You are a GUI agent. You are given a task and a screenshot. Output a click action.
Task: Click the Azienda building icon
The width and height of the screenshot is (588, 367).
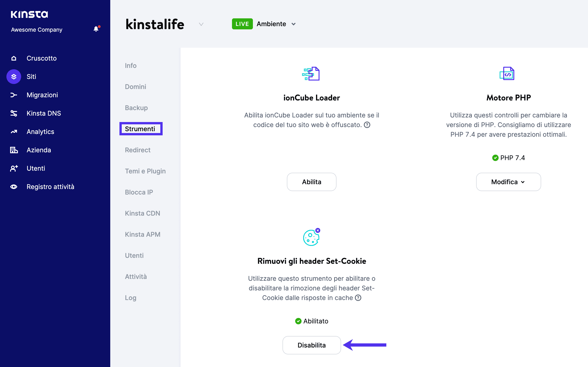click(x=14, y=150)
